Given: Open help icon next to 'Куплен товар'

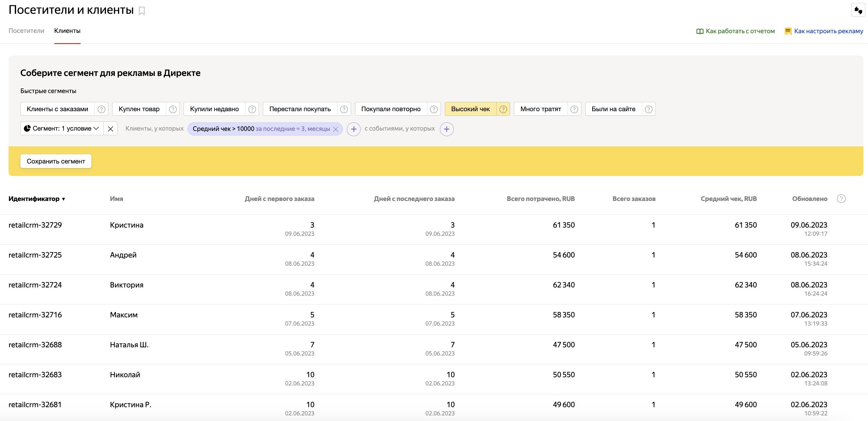Looking at the screenshot, I should coord(172,109).
